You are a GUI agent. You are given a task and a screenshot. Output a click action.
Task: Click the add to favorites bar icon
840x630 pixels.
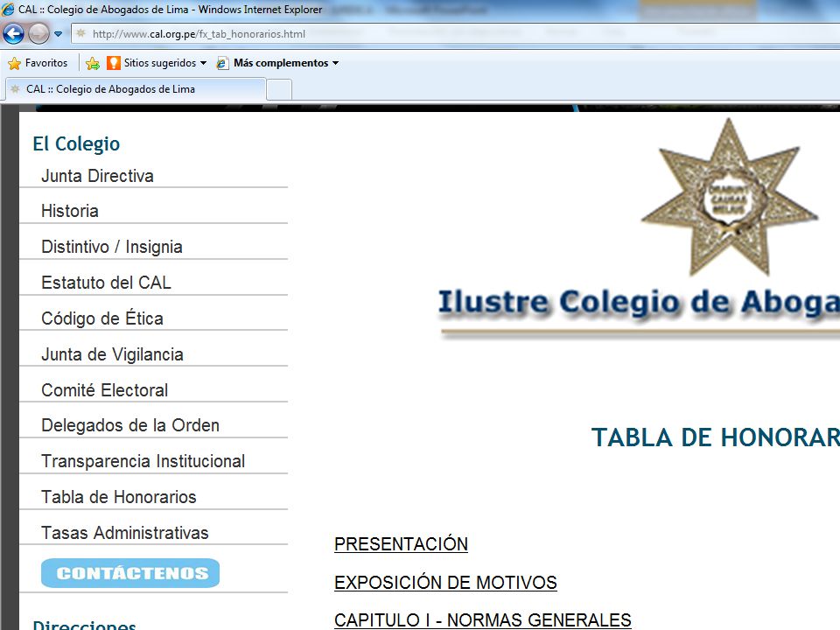click(93, 63)
